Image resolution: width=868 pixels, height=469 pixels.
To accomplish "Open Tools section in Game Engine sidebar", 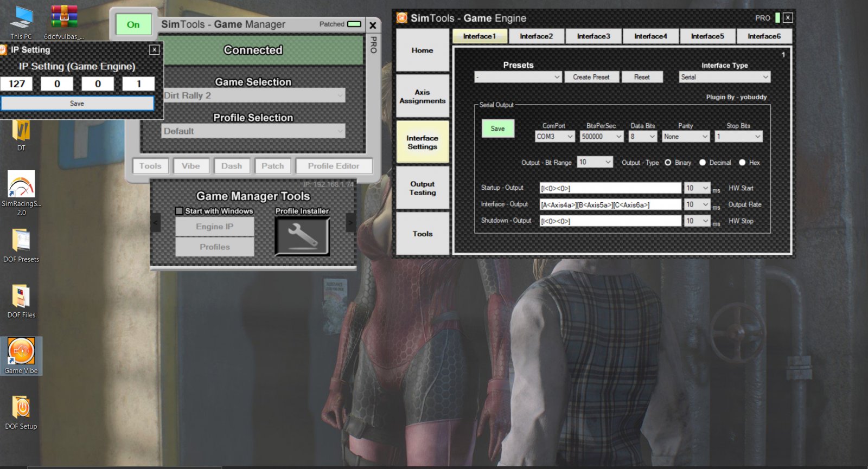I will [423, 234].
